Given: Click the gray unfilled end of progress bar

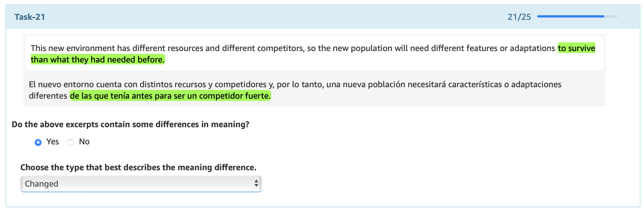Looking at the screenshot, I should (611, 16).
